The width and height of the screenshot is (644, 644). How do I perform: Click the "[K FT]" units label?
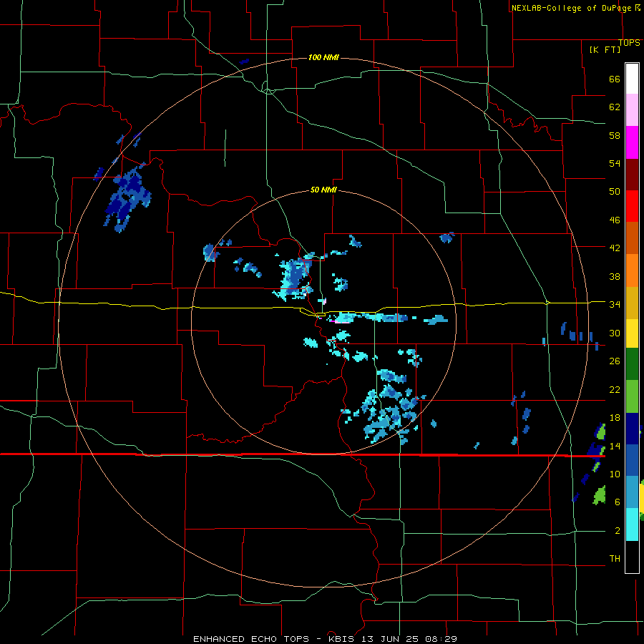click(x=605, y=50)
